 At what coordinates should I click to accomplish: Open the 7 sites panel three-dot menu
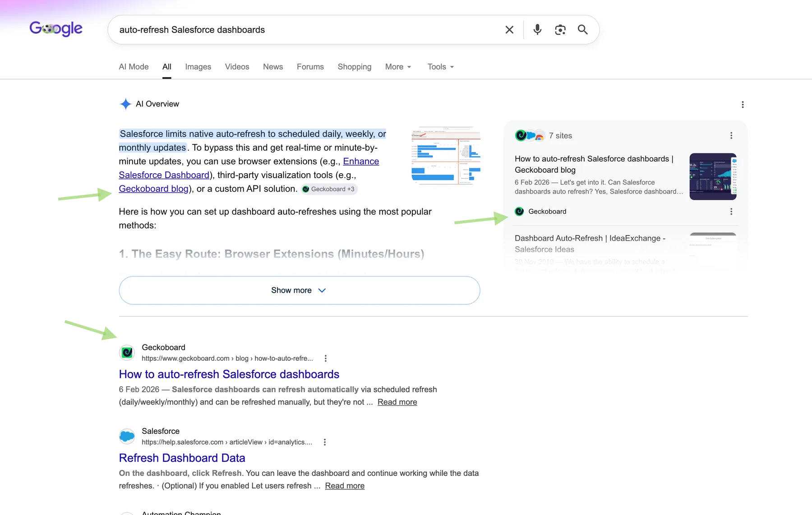(731, 136)
